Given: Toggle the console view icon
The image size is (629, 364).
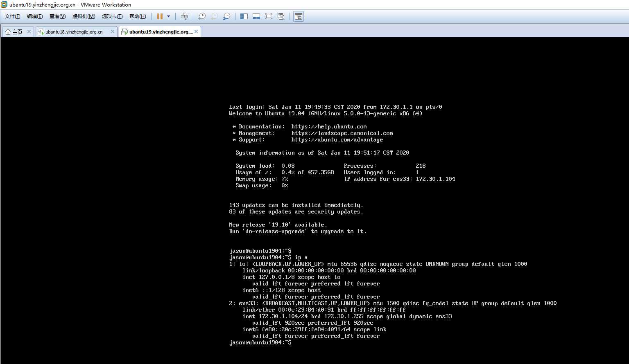Looking at the screenshot, I should point(299,16).
